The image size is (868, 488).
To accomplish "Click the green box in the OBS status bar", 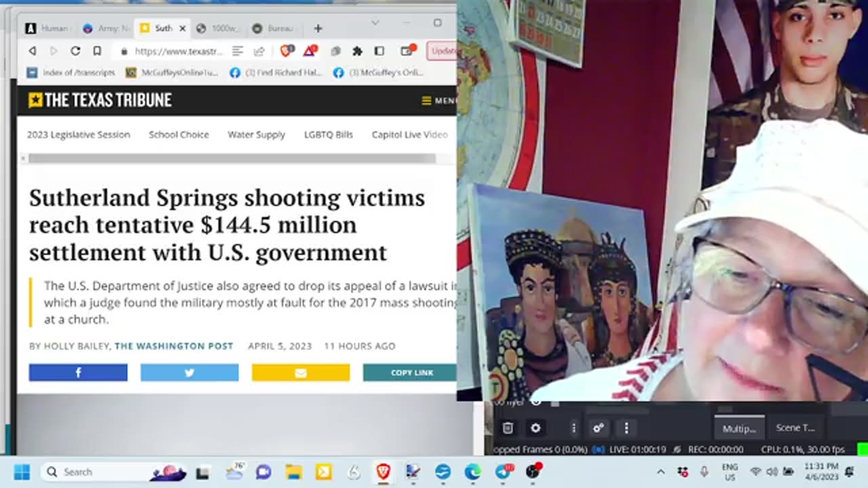I will [863, 449].
